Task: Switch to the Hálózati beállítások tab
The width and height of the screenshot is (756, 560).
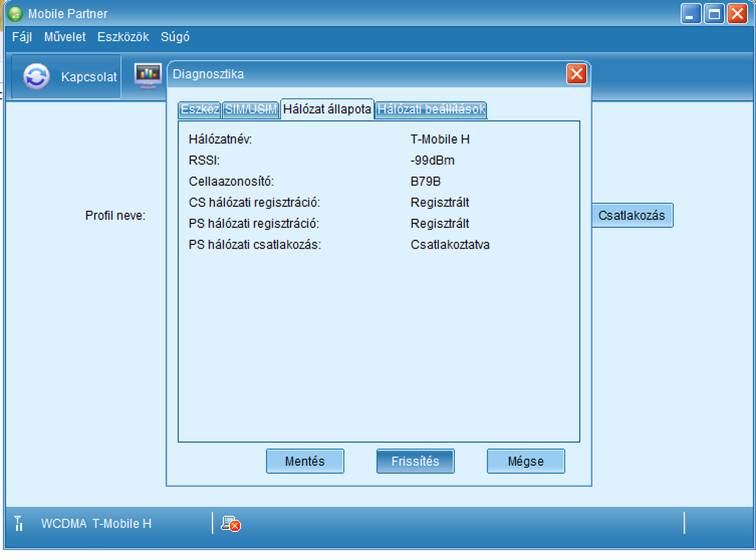Action: 431,109
